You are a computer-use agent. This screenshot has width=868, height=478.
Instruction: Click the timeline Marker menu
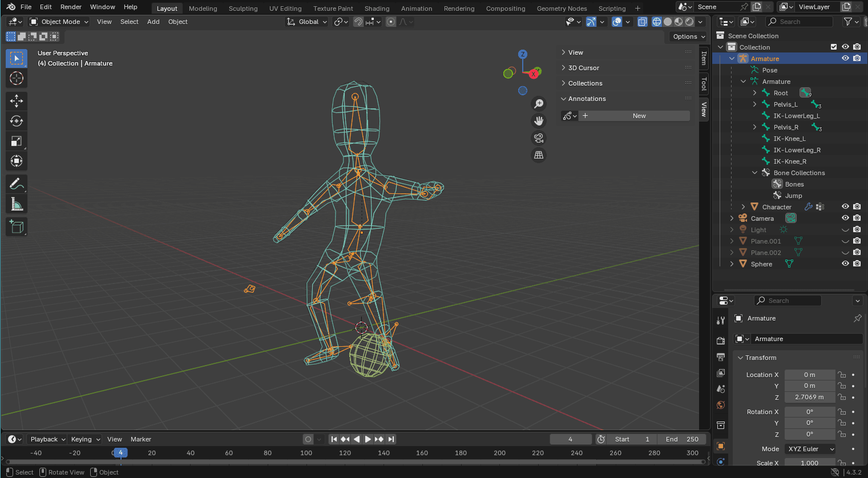pyautogui.click(x=141, y=439)
